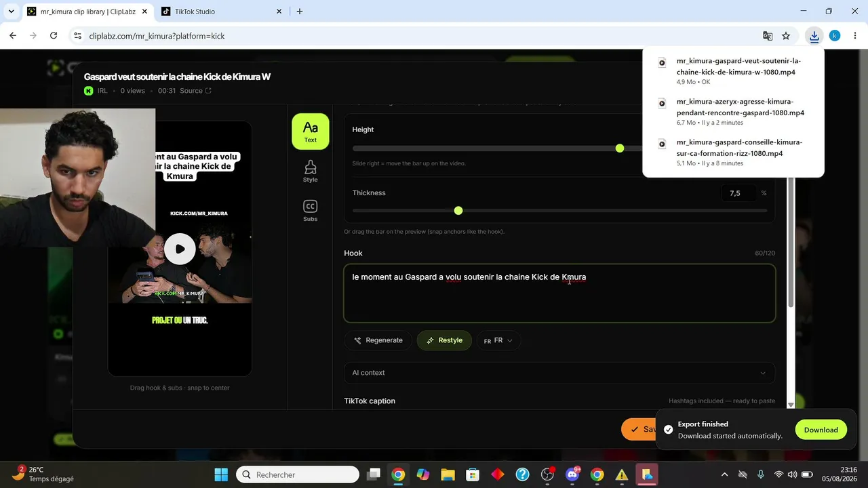Click the file icon of gaspard-conseille download
Image resolution: width=868 pixels, height=488 pixels.
(662, 144)
